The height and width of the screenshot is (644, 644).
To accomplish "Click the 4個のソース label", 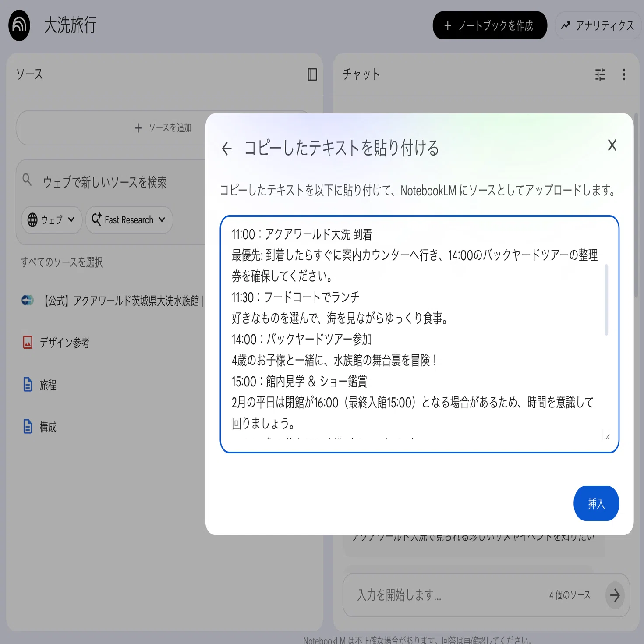I will (570, 595).
